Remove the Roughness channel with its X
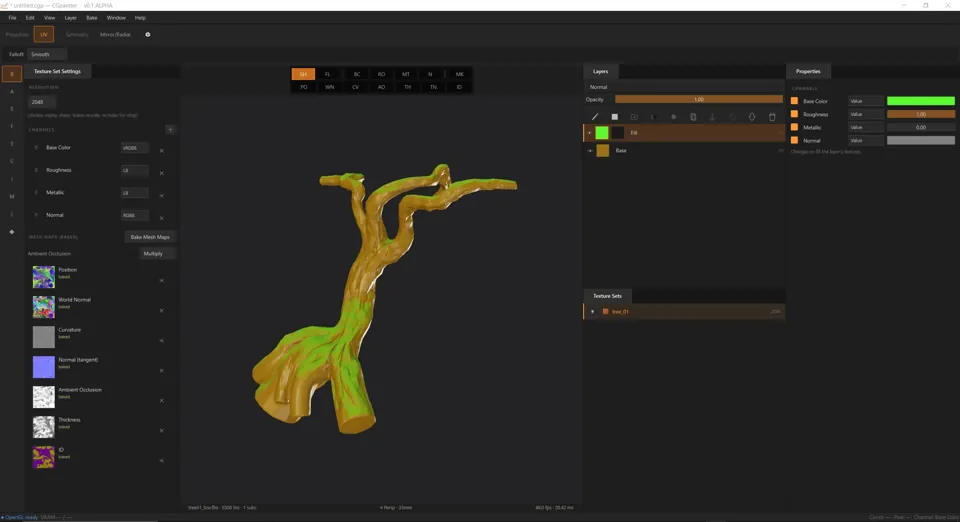The width and height of the screenshot is (960, 522). 162,173
